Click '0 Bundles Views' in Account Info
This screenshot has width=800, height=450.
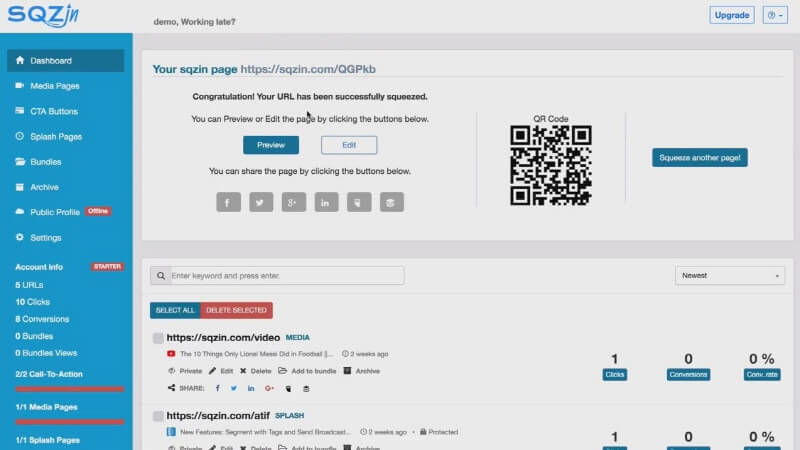pyautogui.click(x=46, y=353)
